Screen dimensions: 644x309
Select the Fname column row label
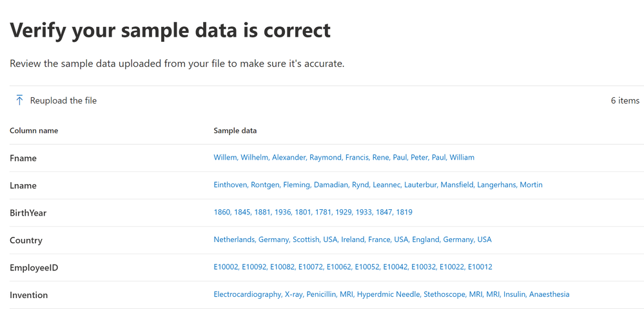23,158
